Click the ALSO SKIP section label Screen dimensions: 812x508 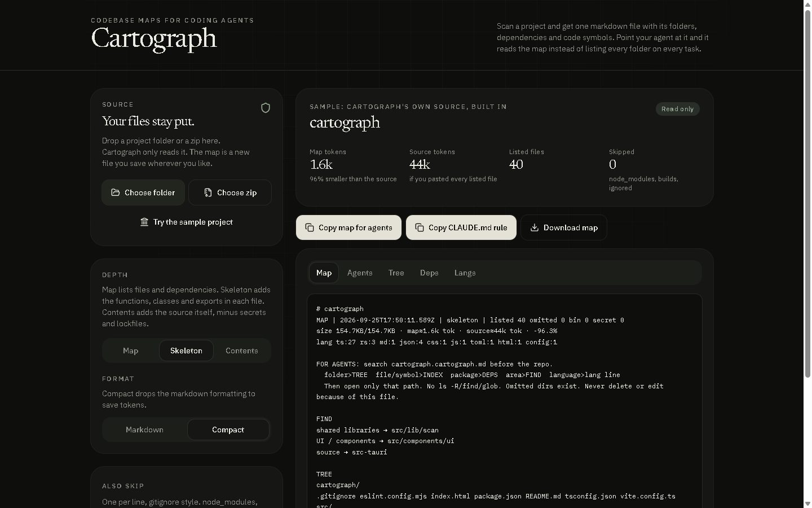pyautogui.click(x=123, y=486)
